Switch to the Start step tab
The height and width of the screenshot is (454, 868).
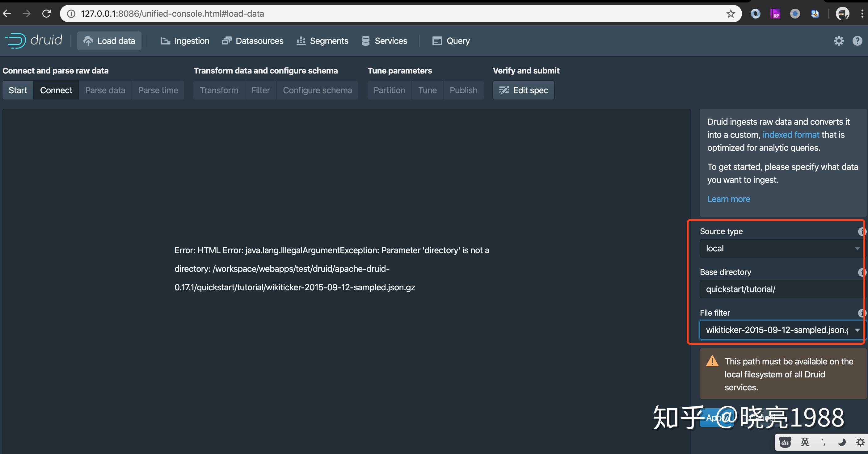(18, 90)
